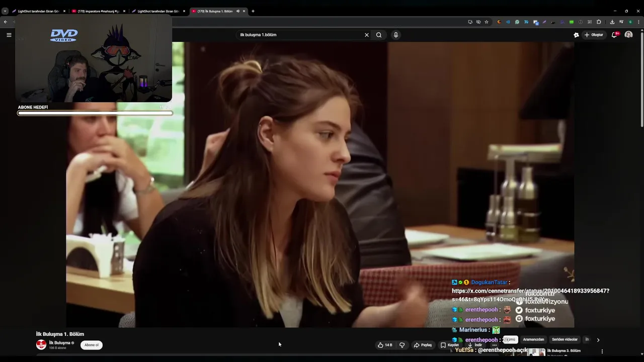The image size is (644, 362).
Task: Click the İlk Buluşma 1. Bölüm video title
Action: [x=60, y=334]
